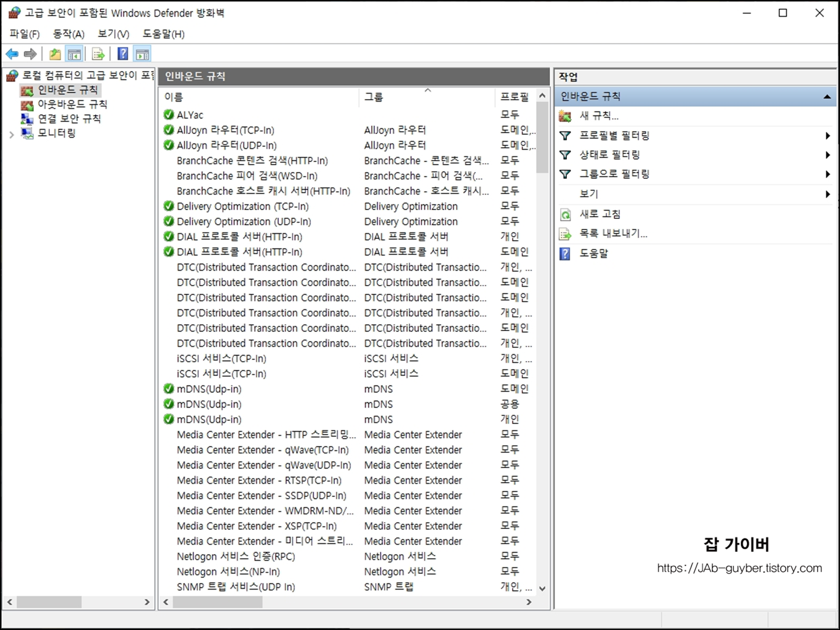This screenshot has width=840, height=630.
Task: Open the 파일(F) menu
Action: click(25, 34)
